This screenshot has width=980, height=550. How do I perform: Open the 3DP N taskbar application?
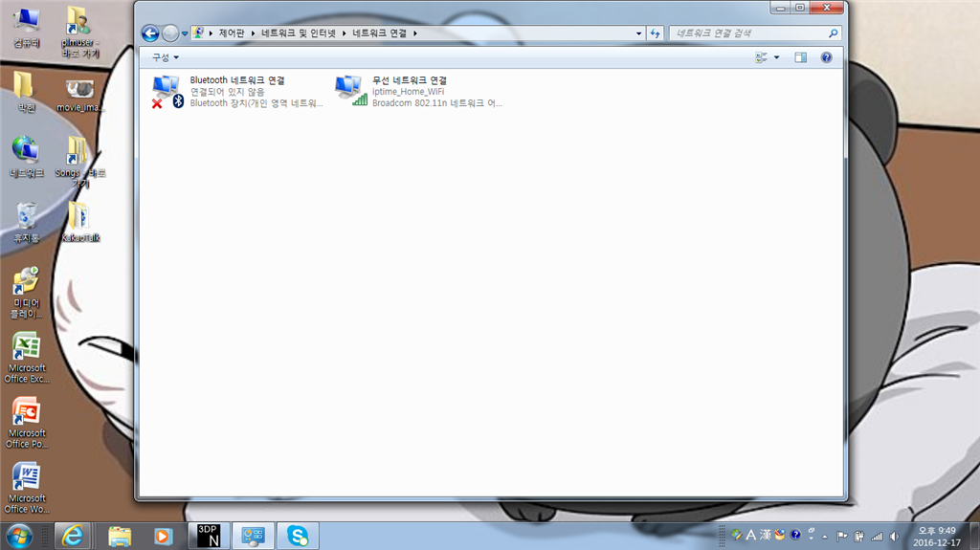[208, 537]
